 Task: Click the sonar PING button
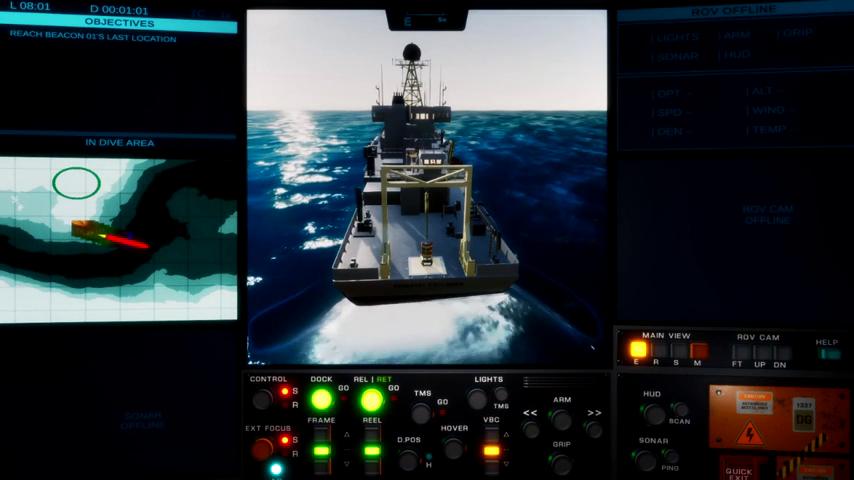point(670,456)
